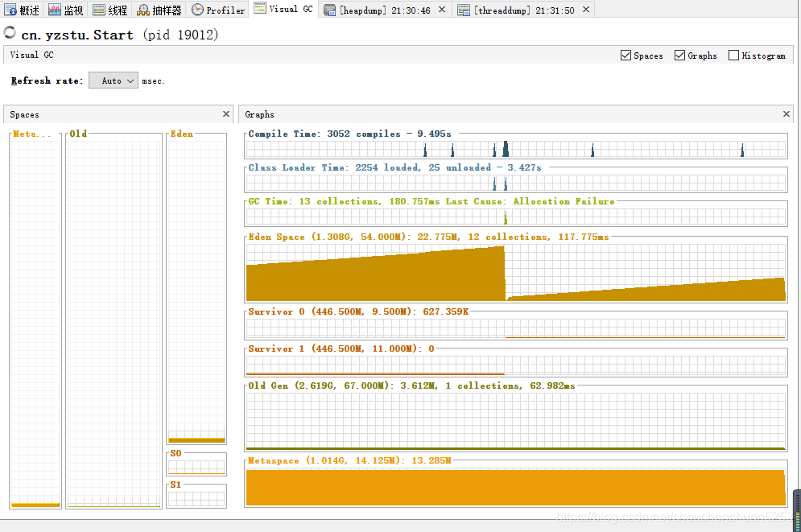Screen dimensions: 801x532
Task: Click the 监视 tab chart icon
Action: [55, 10]
